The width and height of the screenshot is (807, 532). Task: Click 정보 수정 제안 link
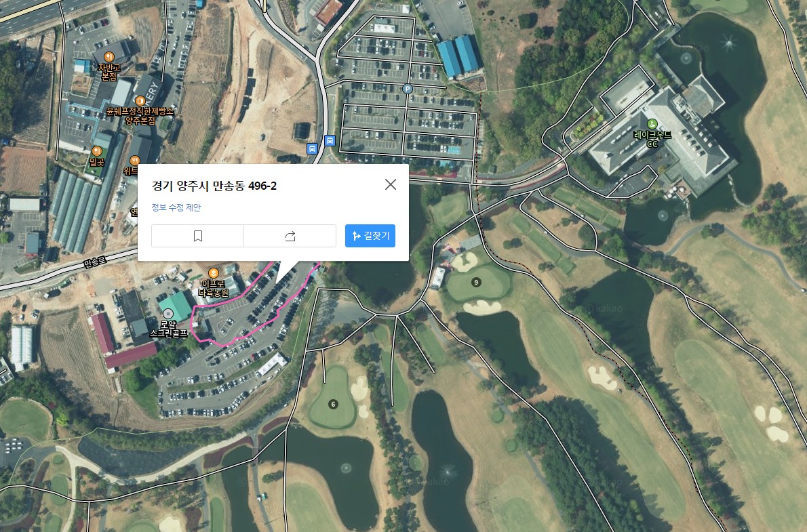pyautogui.click(x=176, y=207)
